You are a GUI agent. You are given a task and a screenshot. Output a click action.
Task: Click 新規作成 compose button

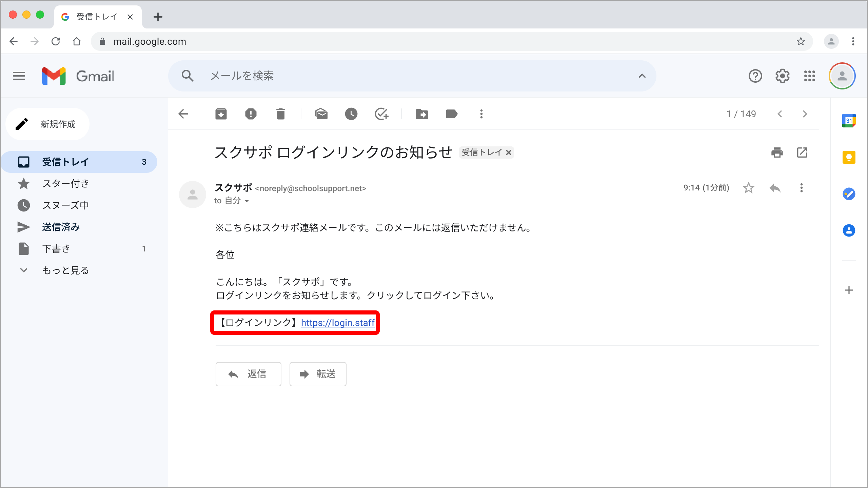(x=47, y=124)
